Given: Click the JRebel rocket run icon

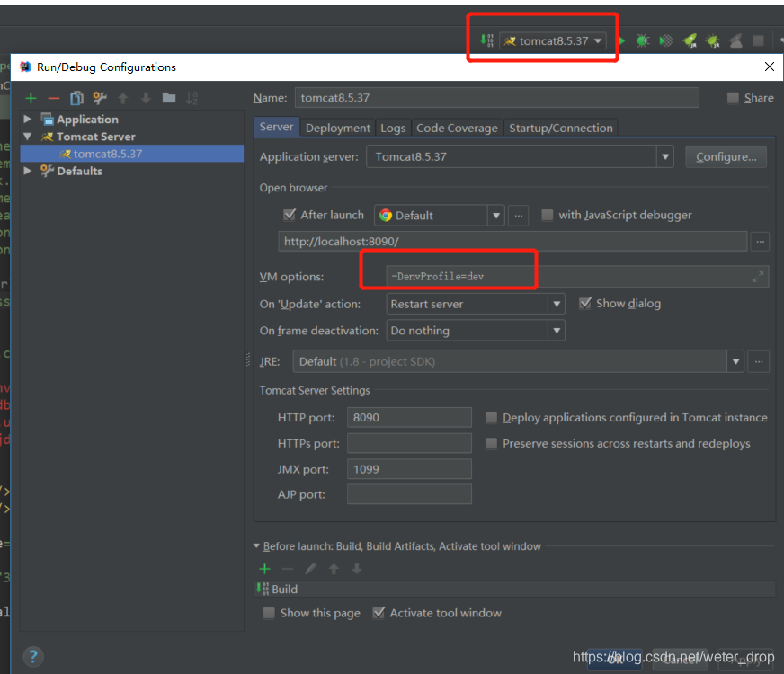Looking at the screenshot, I should pos(690,40).
